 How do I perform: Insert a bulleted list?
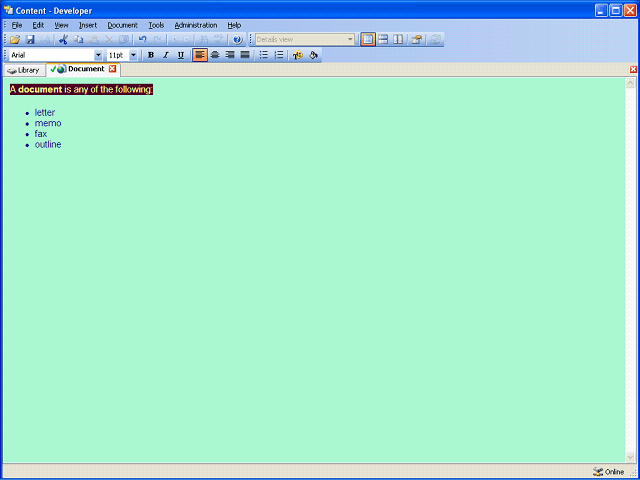[x=264, y=55]
